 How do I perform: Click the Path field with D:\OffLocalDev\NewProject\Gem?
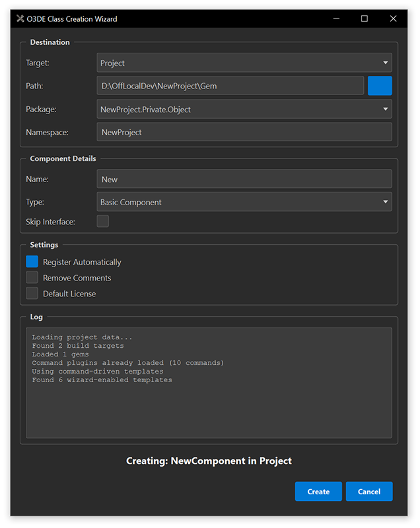point(230,86)
